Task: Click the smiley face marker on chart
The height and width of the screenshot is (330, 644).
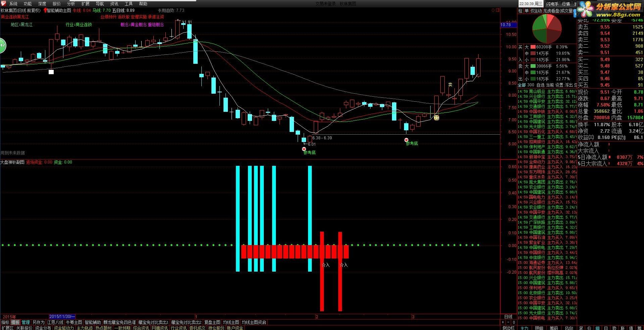Action: click(x=436, y=118)
